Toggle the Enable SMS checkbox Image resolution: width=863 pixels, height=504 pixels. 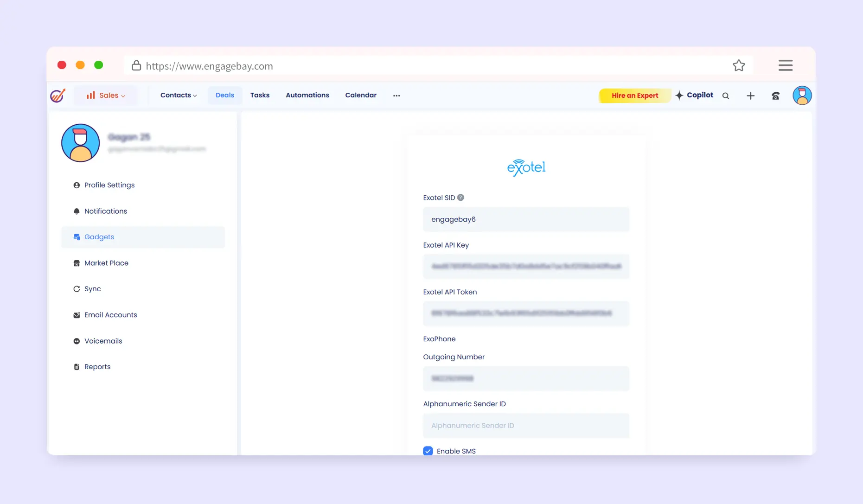pos(428,451)
